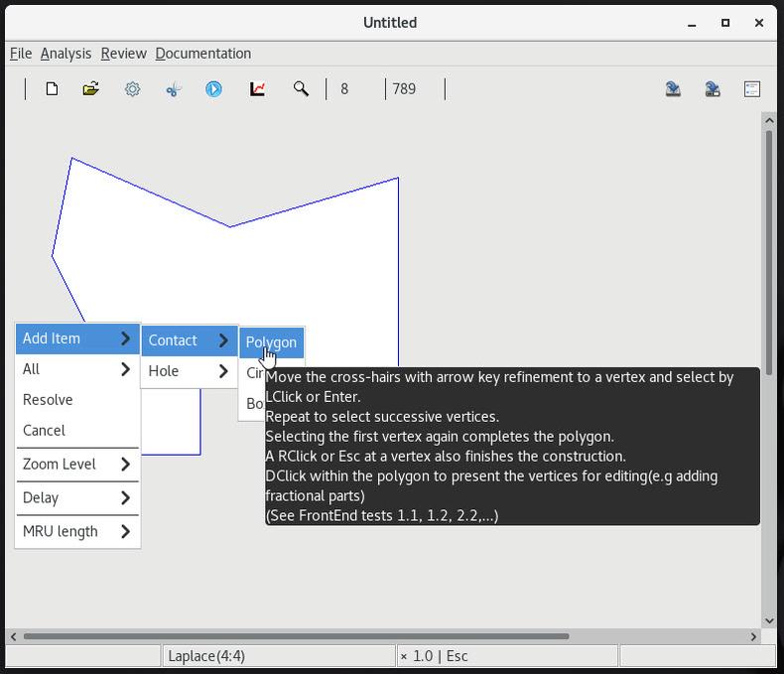Click the list panel icon in toolbar
The width and height of the screenshot is (784, 674).
[x=751, y=89]
